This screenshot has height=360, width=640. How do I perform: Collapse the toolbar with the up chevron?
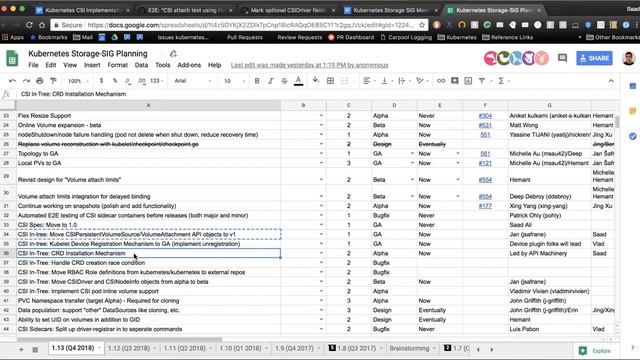(611, 81)
